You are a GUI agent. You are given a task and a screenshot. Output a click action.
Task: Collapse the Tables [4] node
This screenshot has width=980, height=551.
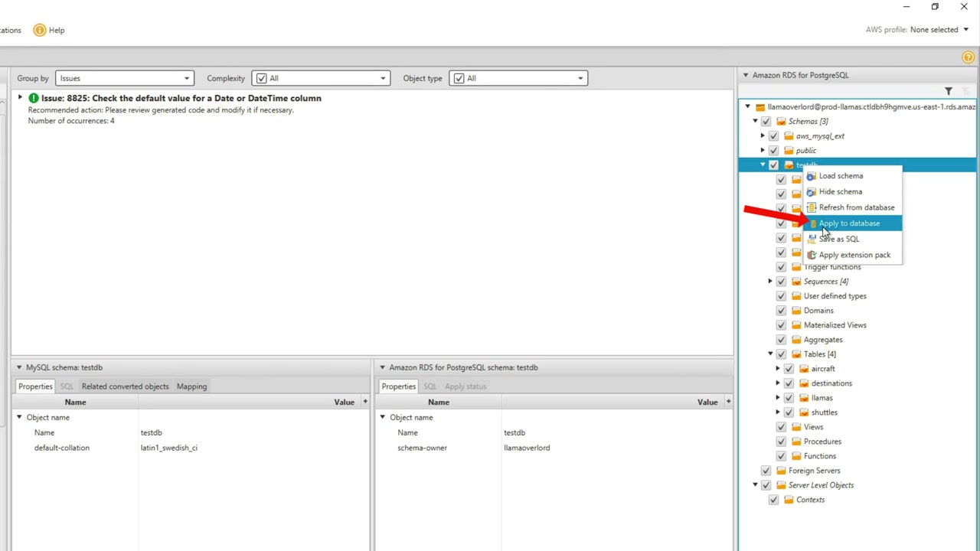pos(770,354)
